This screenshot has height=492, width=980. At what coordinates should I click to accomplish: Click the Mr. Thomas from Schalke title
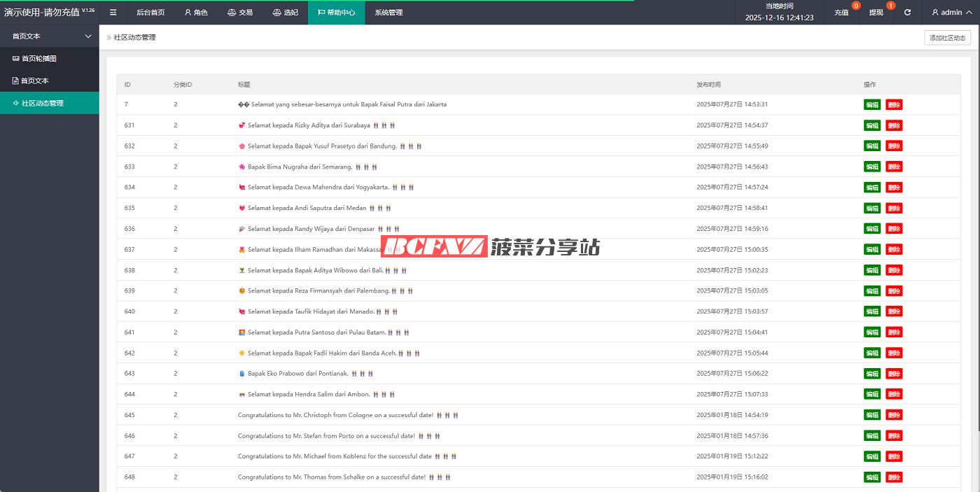pos(332,477)
